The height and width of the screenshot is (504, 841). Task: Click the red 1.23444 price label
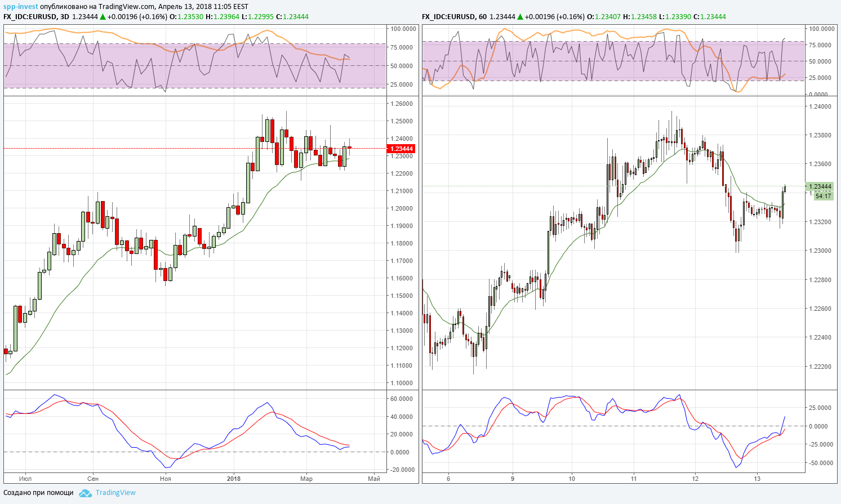[x=401, y=149]
